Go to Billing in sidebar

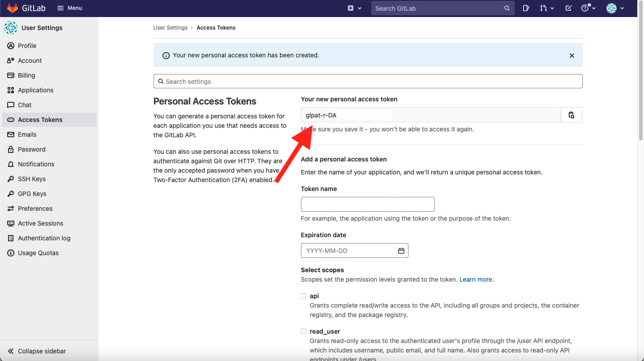[49, 75]
